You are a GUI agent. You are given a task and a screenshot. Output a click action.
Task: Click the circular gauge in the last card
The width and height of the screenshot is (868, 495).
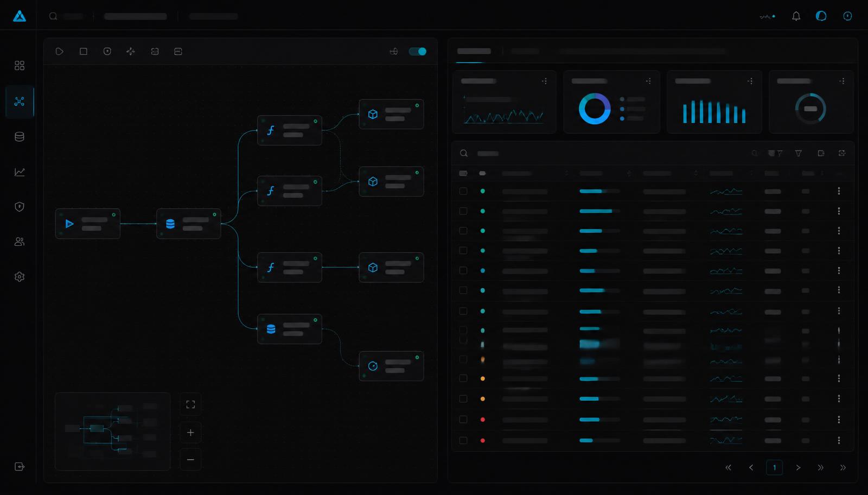(810, 109)
